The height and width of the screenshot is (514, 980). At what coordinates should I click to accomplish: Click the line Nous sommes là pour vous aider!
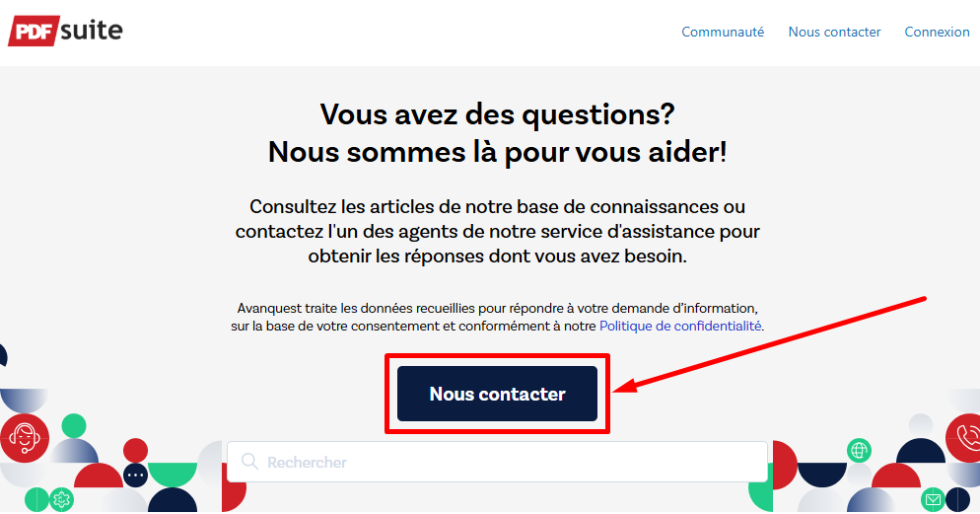coord(498,152)
